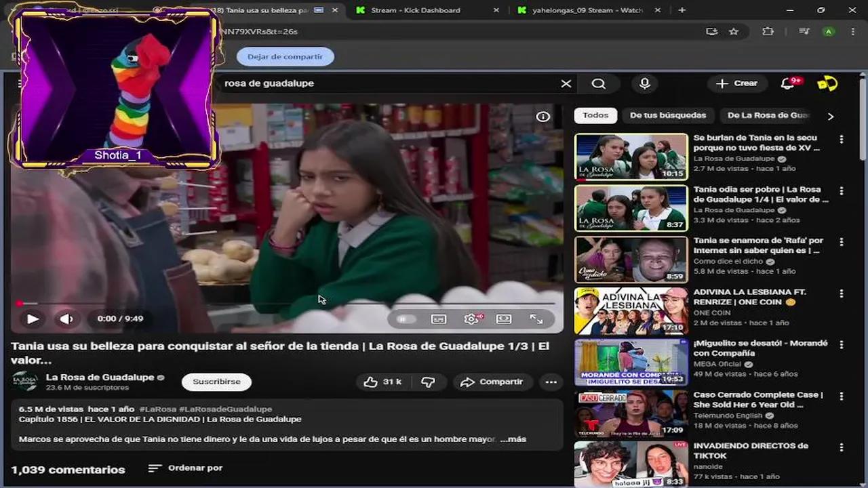Open La Rosa de Guadalupe channel name
This screenshot has width=868, height=488.
click(x=100, y=377)
